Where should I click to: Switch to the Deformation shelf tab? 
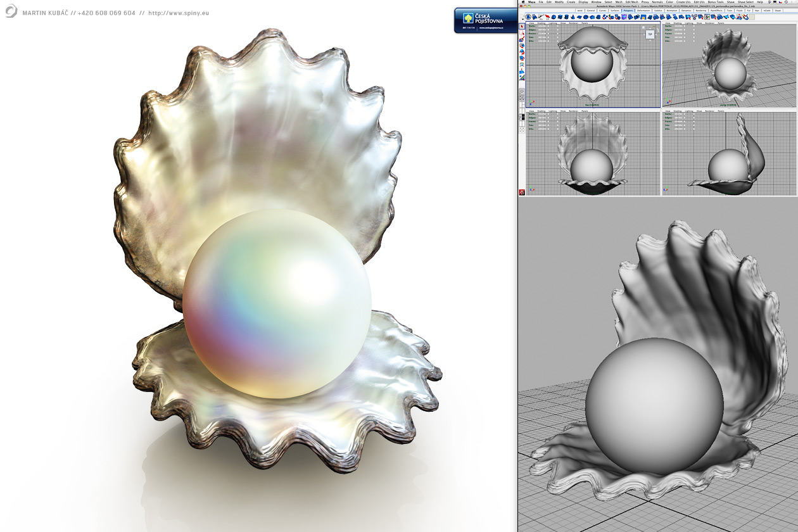click(643, 11)
